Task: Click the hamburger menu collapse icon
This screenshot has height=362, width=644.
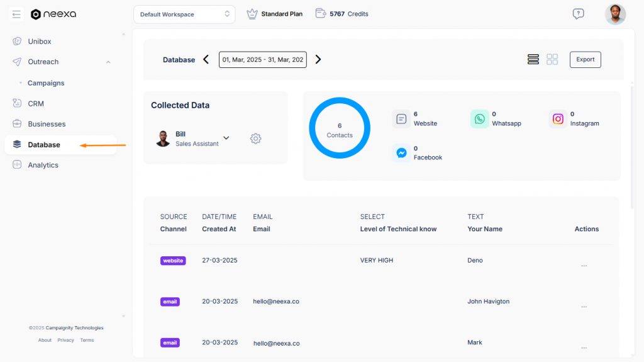Action: click(16, 14)
